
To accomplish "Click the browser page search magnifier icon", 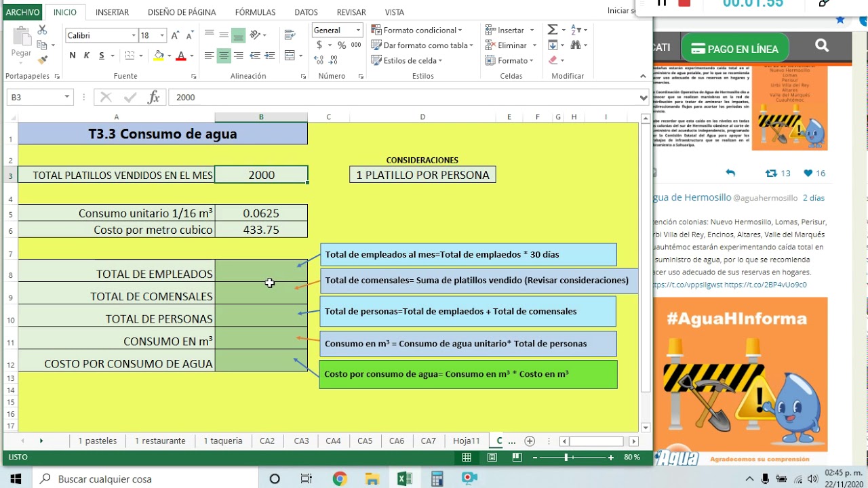I will tap(822, 46).
